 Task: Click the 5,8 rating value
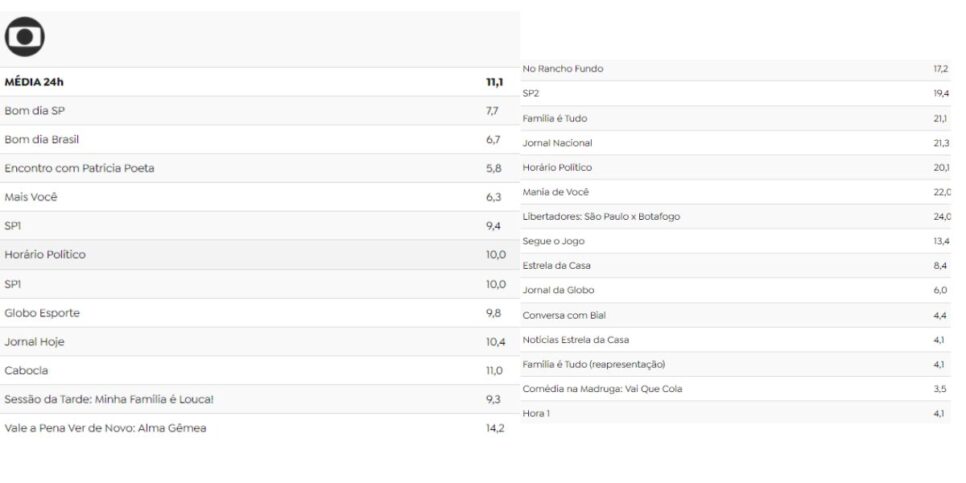[x=493, y=168]
